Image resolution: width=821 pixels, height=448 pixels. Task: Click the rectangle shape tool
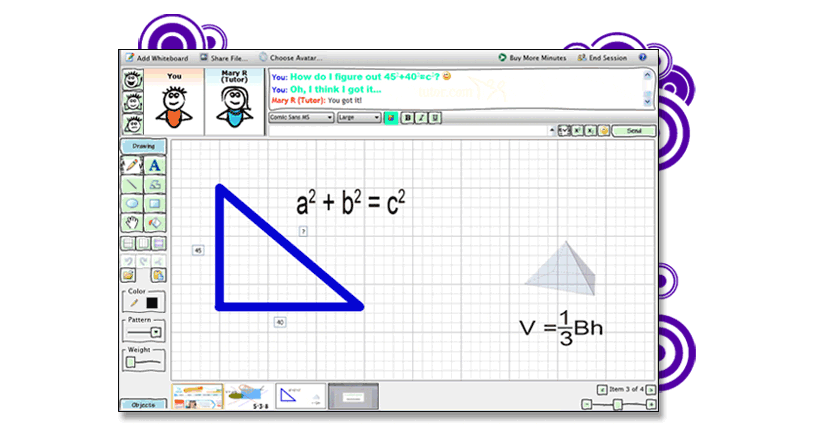coord(155,204)
